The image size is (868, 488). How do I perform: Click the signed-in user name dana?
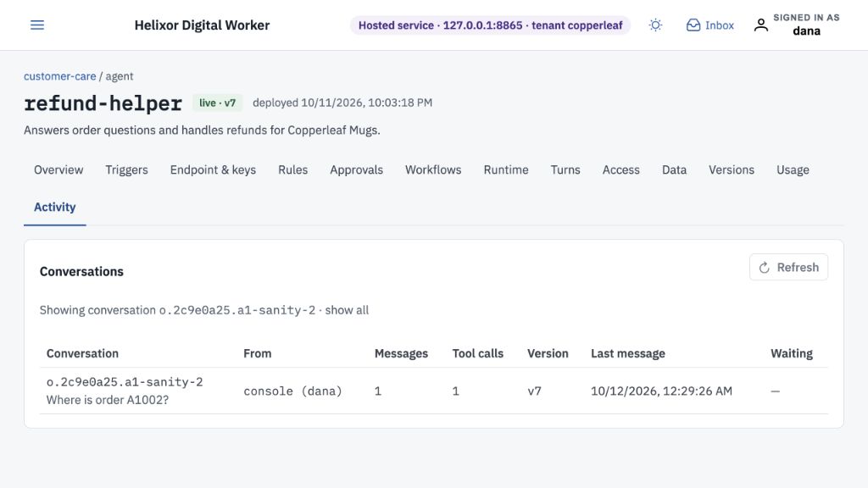click(806, 31)
